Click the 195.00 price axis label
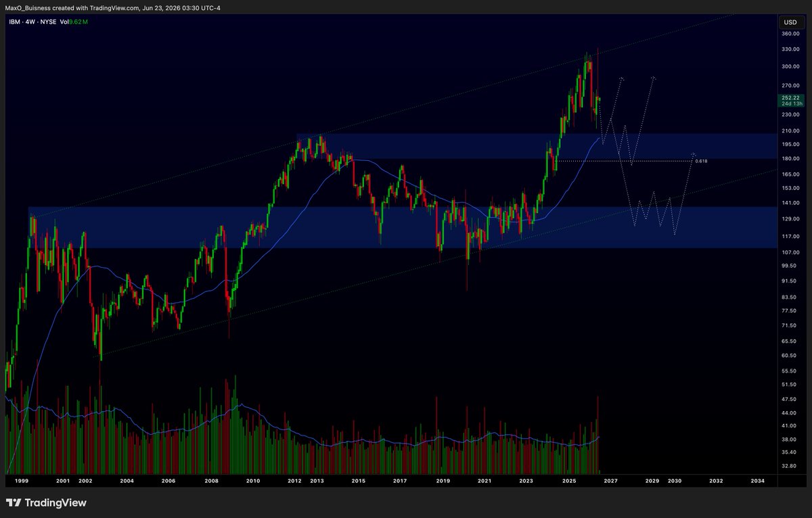 [x=790, y=144]
